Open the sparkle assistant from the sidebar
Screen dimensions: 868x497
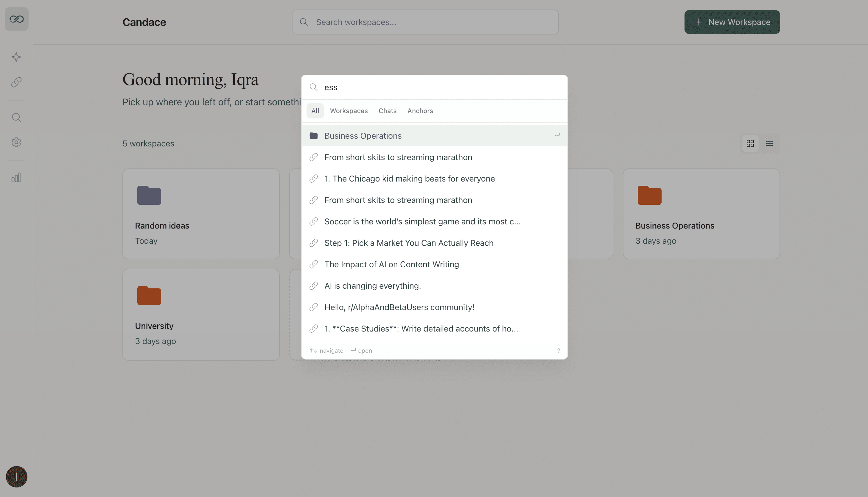16,57
